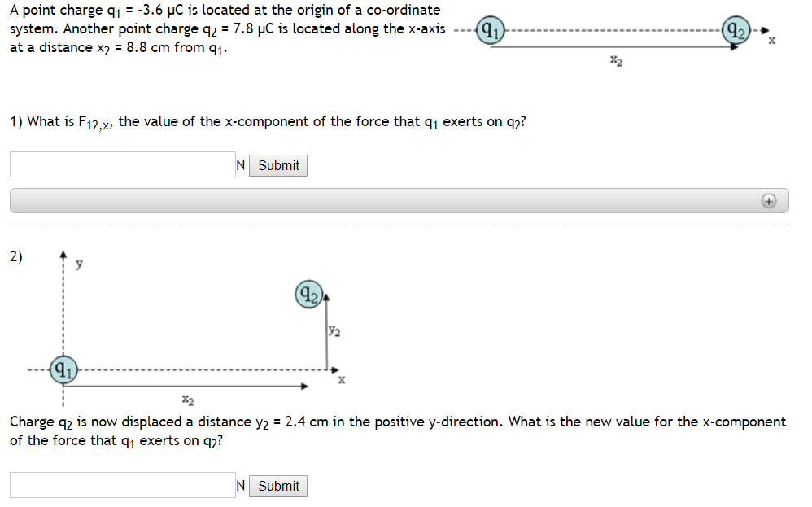This screenshot has height=507, width=812.
Task: Click the x label on the second diagram axis
Action: click(x=340, y=379)
